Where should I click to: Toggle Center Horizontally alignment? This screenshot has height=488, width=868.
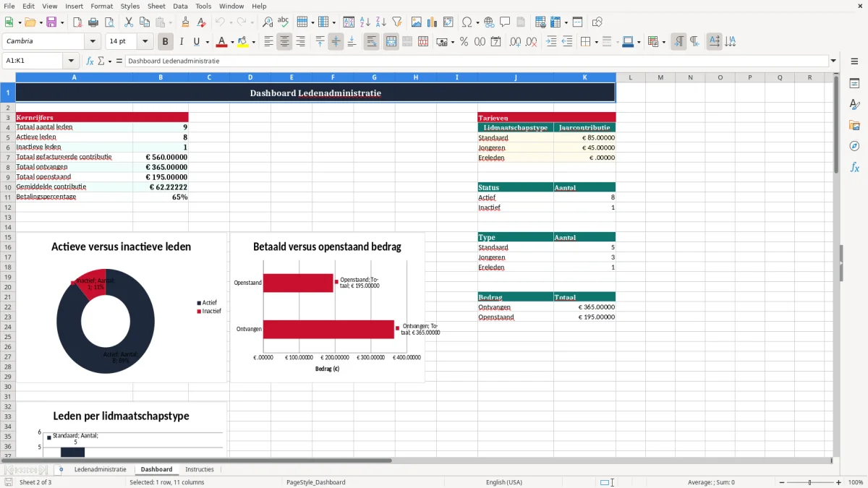click(x=285, y=42)
